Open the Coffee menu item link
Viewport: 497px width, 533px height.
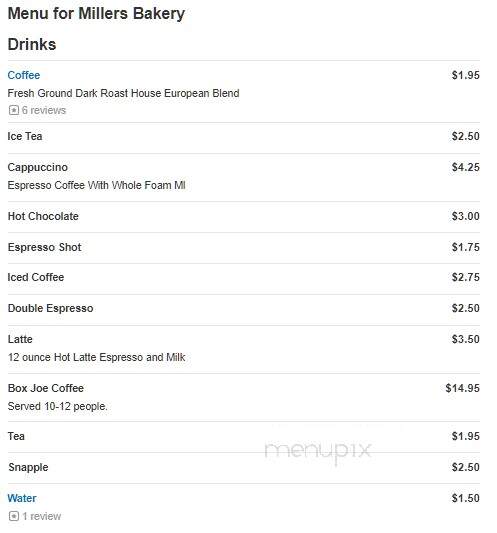24,75
